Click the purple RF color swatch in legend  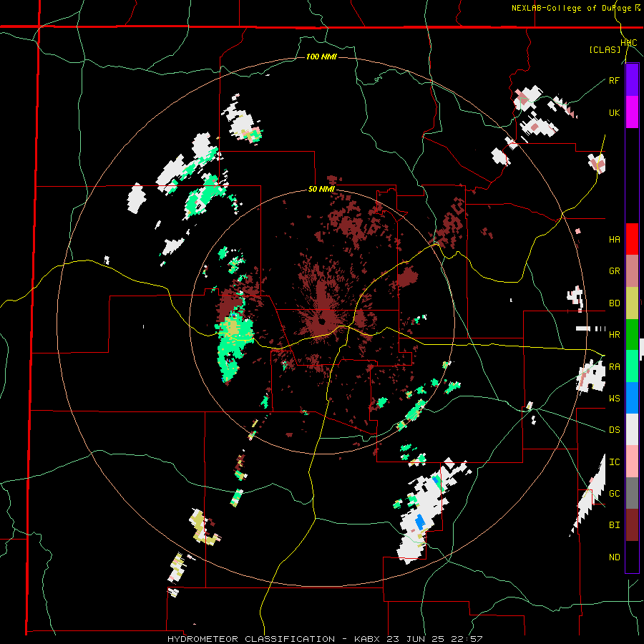(632, 80)
